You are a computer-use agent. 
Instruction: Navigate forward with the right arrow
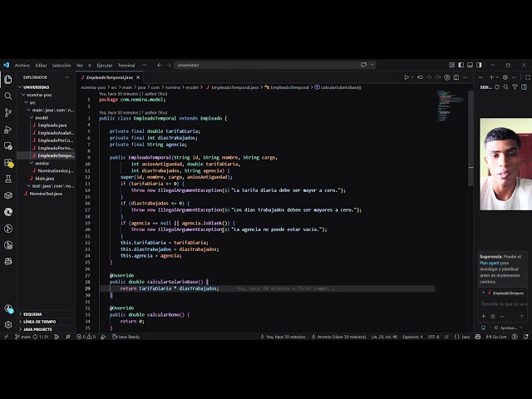pyautogui.click(x=169, y=65)
